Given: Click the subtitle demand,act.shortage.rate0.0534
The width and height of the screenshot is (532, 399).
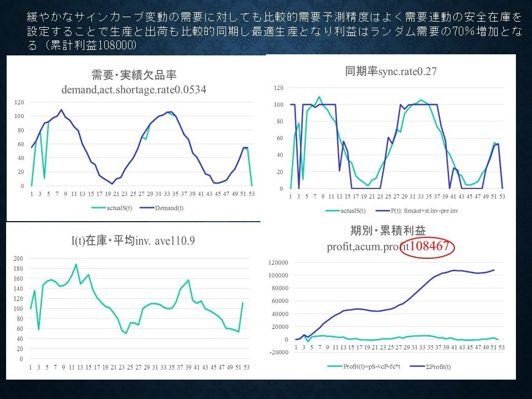Looking at the screenshot, I should 134,90.
